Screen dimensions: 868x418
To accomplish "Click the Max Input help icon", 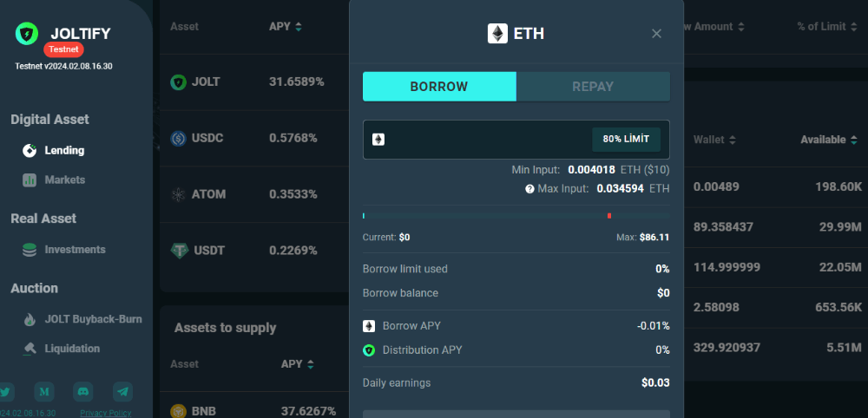I will [529, 188].
